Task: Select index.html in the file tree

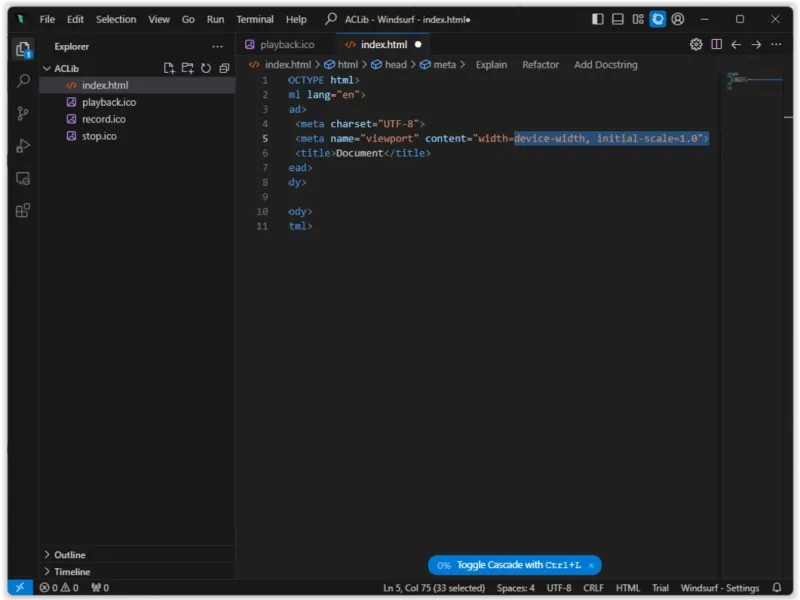Action: pyautogui.click(x=137, y=85)
